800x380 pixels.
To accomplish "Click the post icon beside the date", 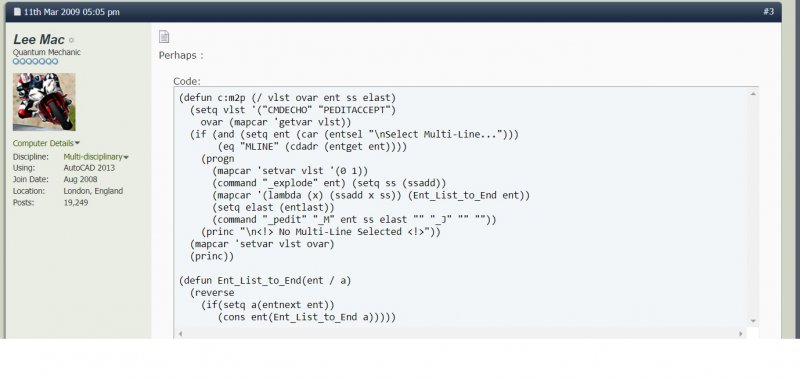I will point(17,11).
